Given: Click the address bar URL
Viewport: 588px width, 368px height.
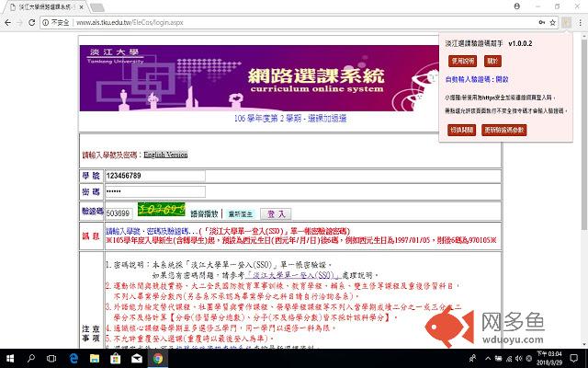Looking at the screenshot, I should click(x=130, y=22).
